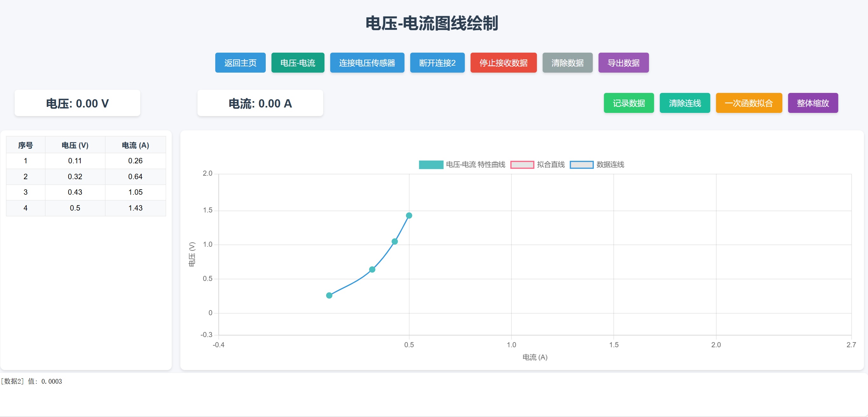Click the 电压 (V) column header

(x=75, y=144)
